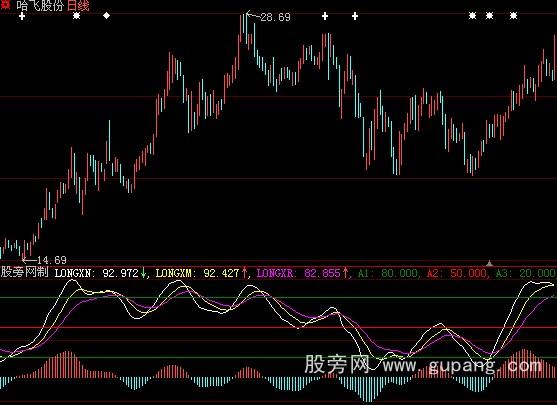This screenshot has width=557, height=405.
Task: Click the small gray triangle marker above the A2 label
Action: click(490, 263)
